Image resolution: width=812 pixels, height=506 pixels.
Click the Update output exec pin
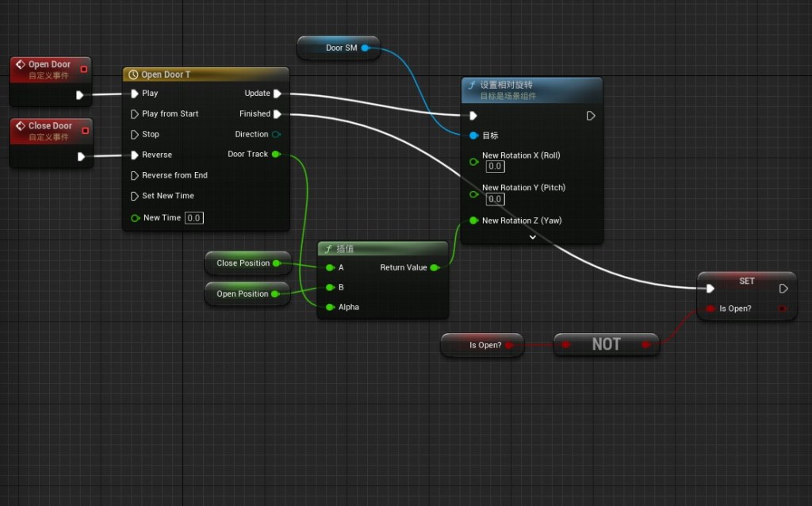click(x=277, y=94)
